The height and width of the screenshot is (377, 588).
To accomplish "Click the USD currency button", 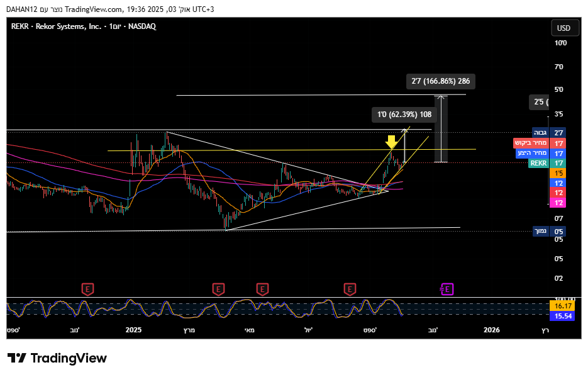I will [565, 28].
